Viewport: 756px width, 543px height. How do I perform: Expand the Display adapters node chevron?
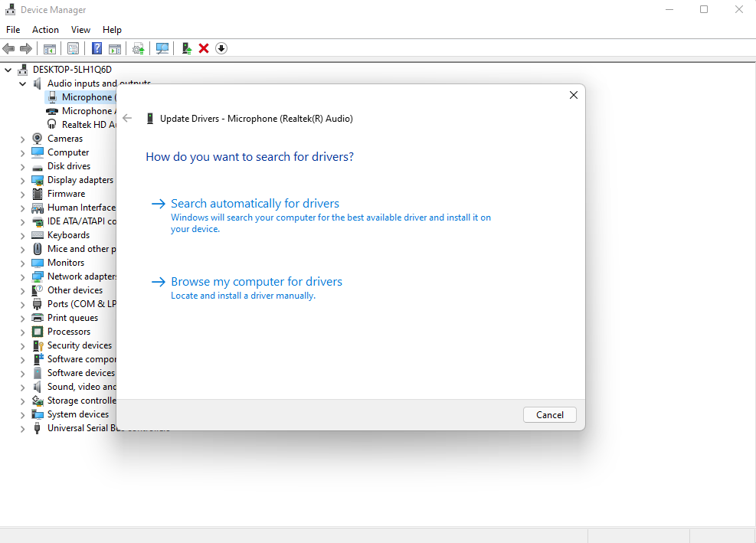23,181
